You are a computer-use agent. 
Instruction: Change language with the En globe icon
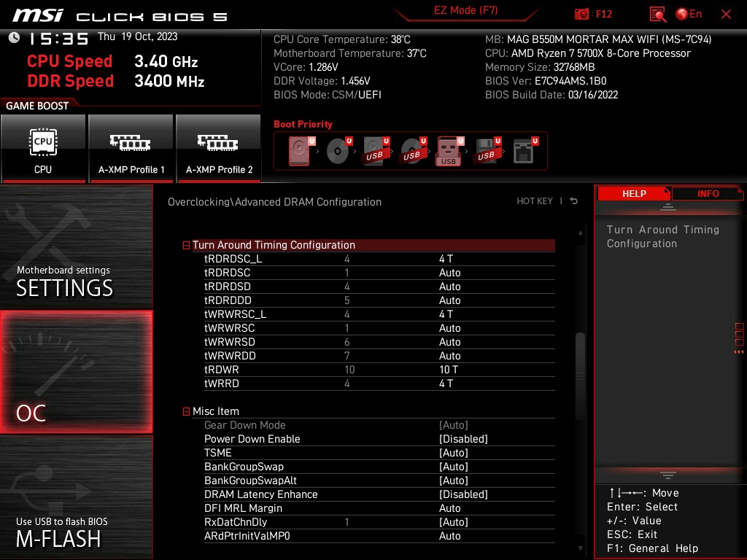(689, 14)
